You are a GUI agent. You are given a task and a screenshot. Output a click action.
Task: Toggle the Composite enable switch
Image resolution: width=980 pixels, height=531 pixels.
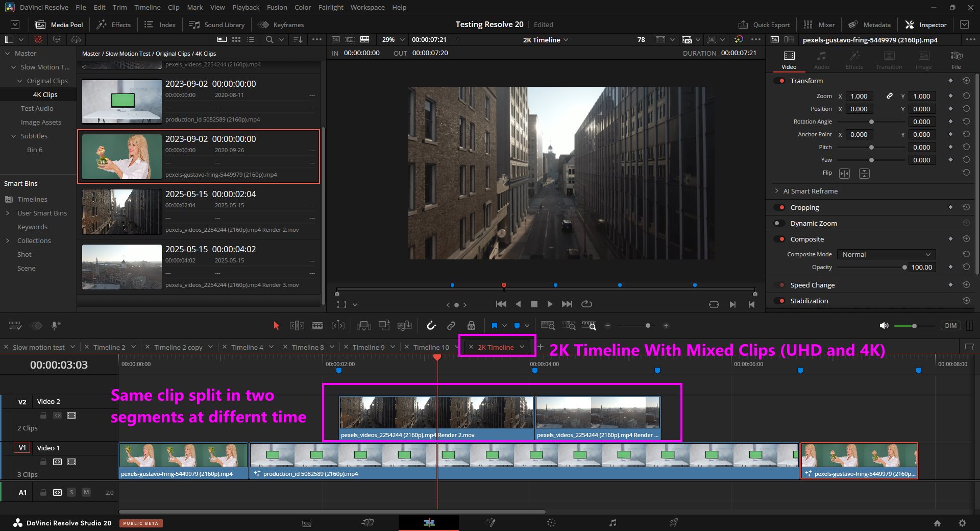(779, 239)
